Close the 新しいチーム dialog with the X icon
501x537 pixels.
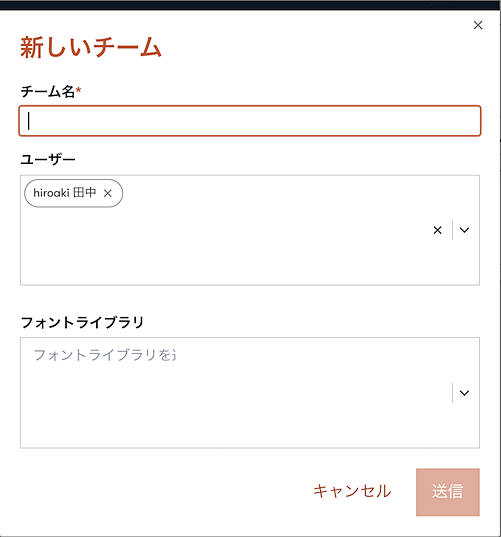[x=478, y=25]
